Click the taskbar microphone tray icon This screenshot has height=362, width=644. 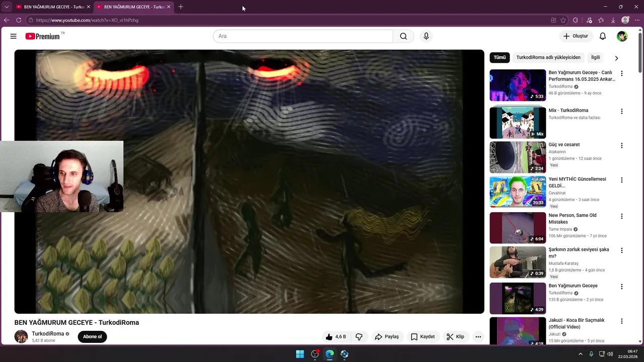pos(591,354)
